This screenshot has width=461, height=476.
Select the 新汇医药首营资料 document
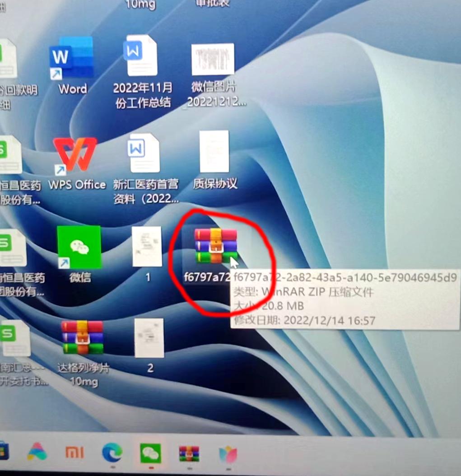144,153
